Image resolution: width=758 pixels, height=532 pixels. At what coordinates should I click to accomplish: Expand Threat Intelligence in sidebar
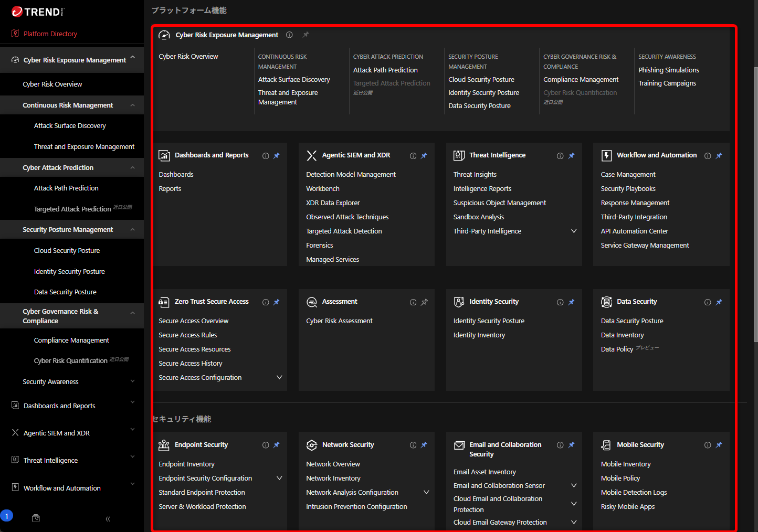(133, 456)
